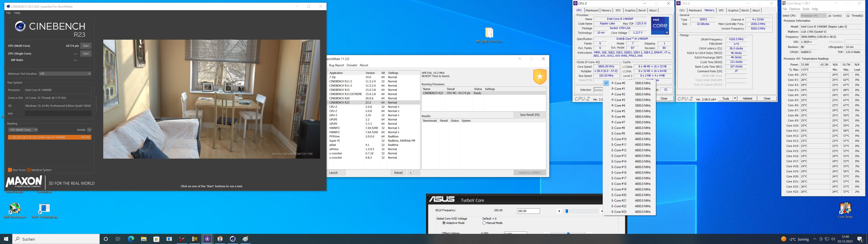The width and height of the screenshot is (868, 244).
Task: Open Tools dropdown arrow in CPU-Z
Action: [x=735, y=98]
